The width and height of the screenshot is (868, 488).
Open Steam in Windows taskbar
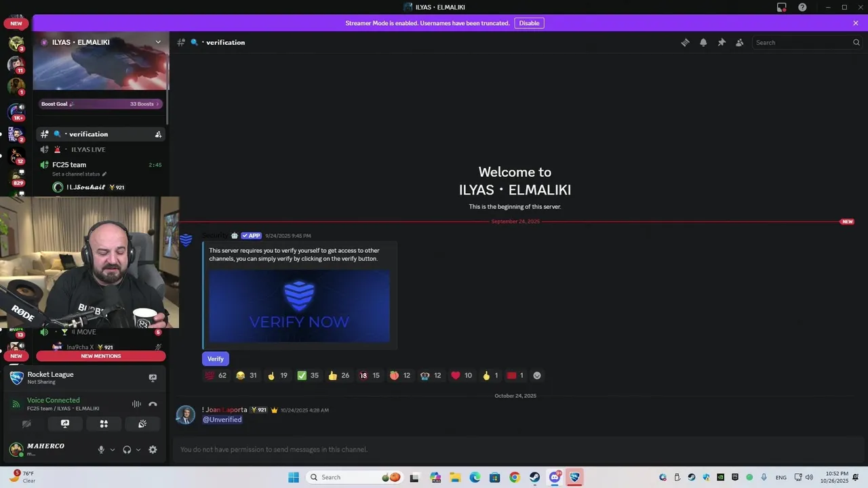coord(534,477)
